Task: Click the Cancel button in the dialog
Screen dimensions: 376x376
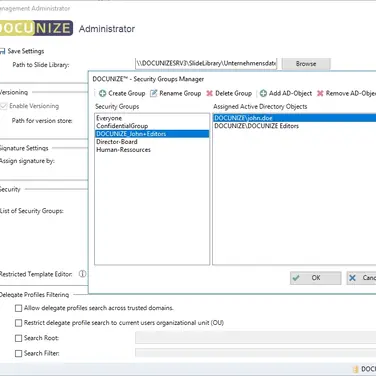Action: [361, 278]
